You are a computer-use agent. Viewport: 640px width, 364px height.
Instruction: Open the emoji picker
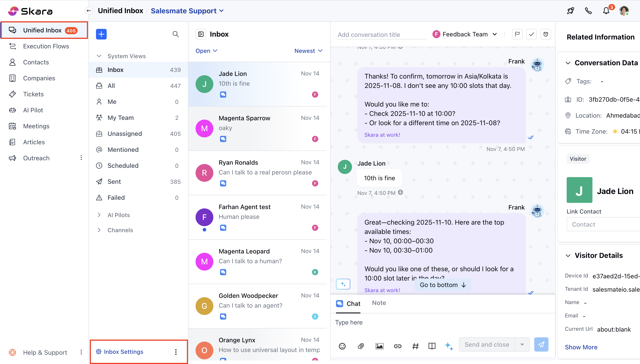point(342,346)
